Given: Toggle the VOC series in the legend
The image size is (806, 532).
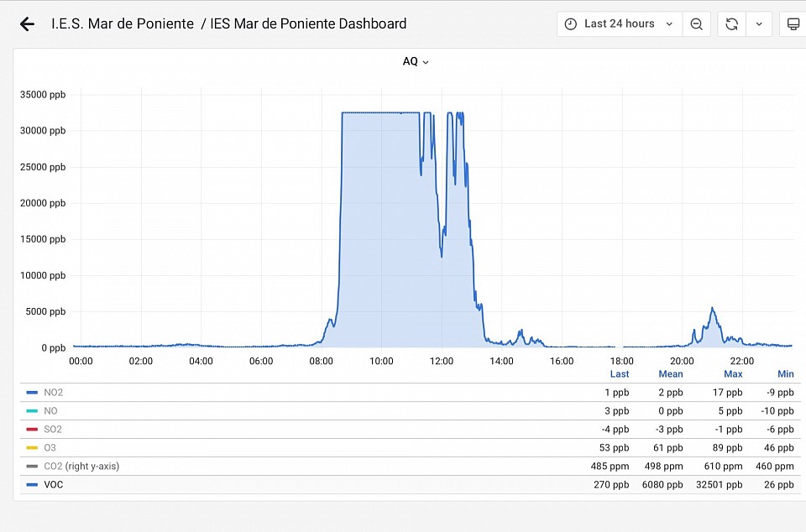Looking at the screenshot, I should pyautogui.click(x=54, y=485).
